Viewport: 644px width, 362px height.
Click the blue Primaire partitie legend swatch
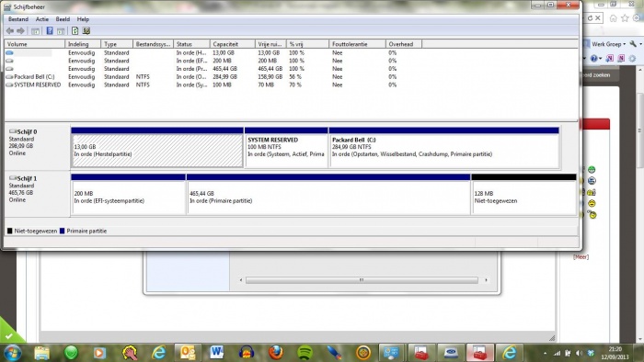pos(62,231)
